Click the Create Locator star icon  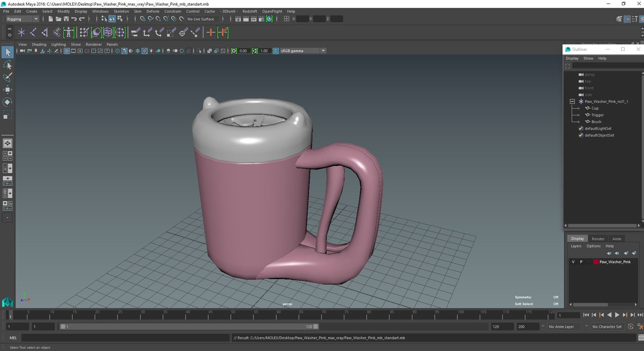tap(21, 33)
